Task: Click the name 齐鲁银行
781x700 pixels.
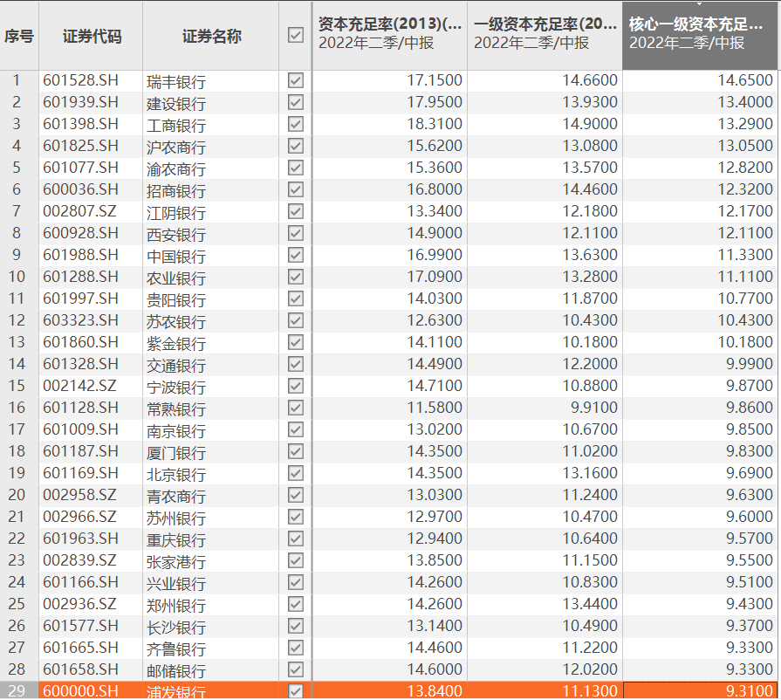Action: pyautogui.click(x=175, y=649)
